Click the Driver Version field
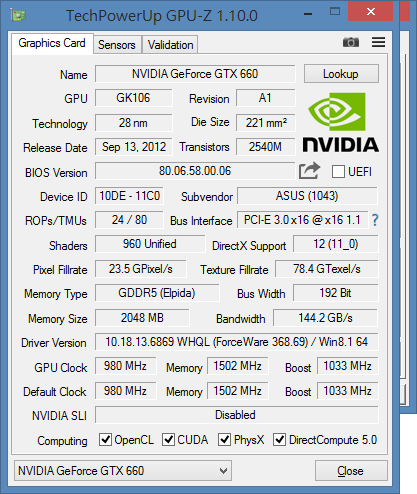The height and width of the screenshot is (494, 417). click(237, 342)
